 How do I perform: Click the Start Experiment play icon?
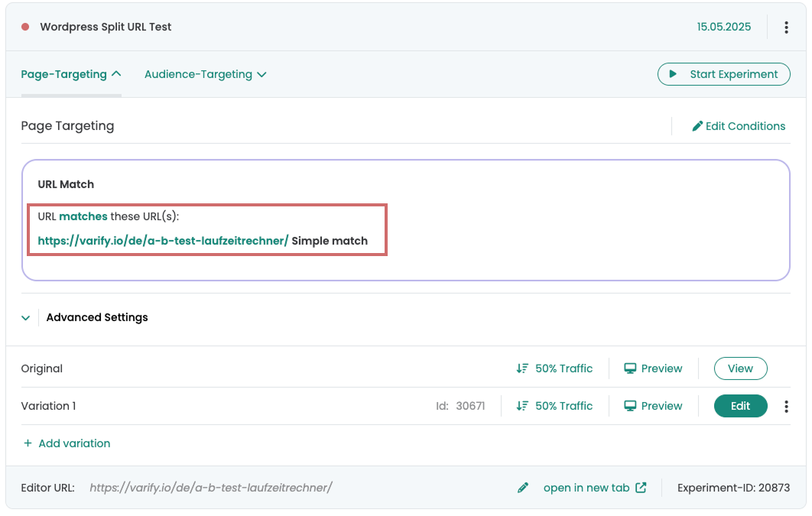click(x=673, y=74)
